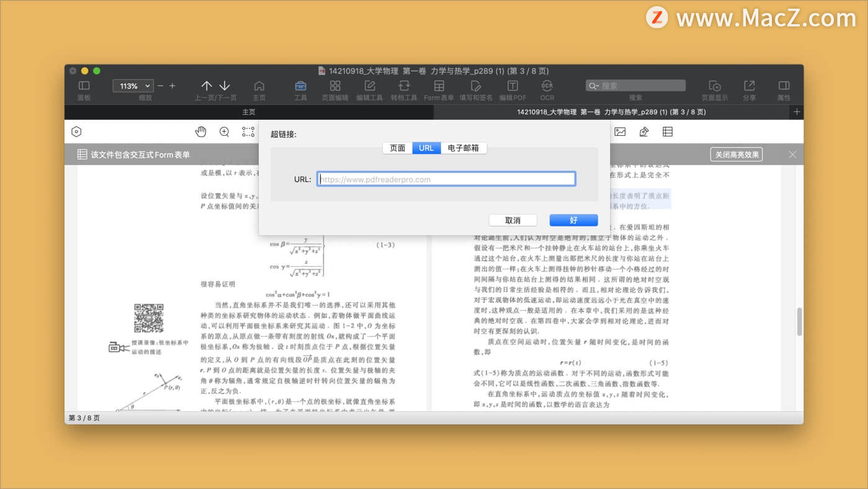Click the image insert tool icon

[620, 132]
